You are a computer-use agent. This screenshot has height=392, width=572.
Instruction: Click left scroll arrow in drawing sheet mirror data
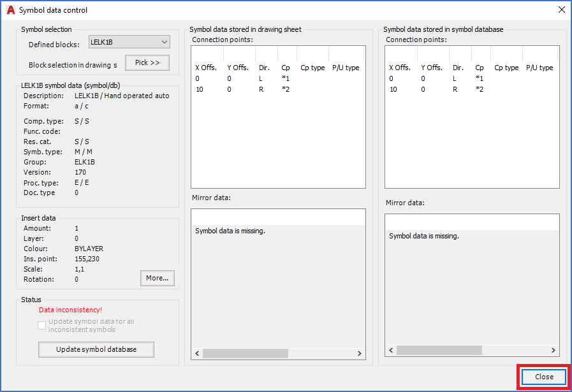pos(197,353)
